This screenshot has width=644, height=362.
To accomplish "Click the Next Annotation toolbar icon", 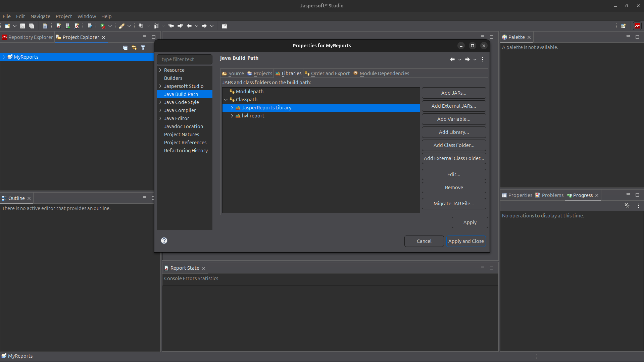I will [141, 26].
